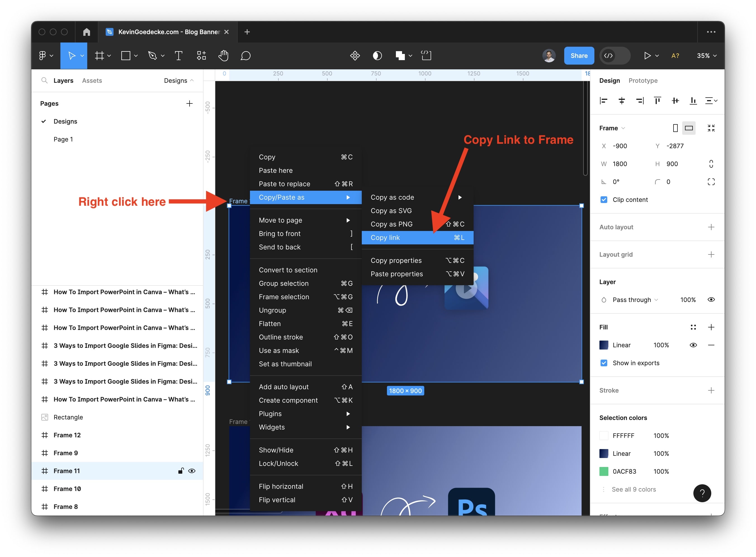
Task: Click the Resources components icon
Action: pos(201,56)
